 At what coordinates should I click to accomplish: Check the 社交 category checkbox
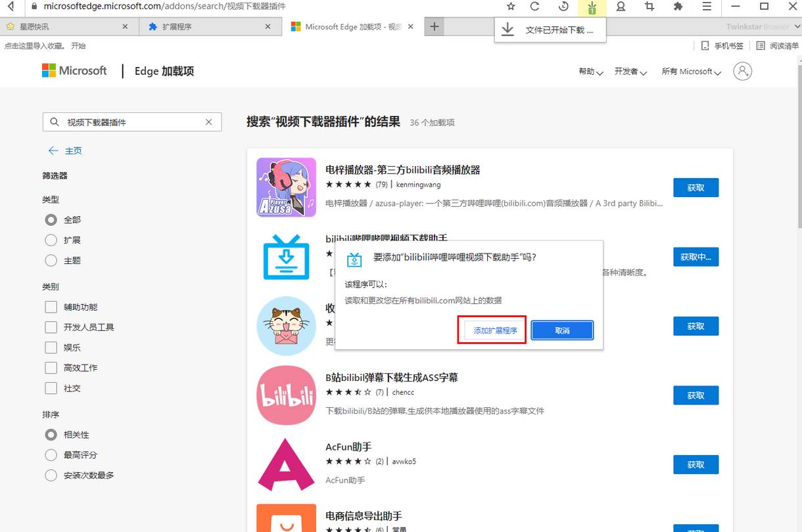pyautogui.click(x=51, y=388)
